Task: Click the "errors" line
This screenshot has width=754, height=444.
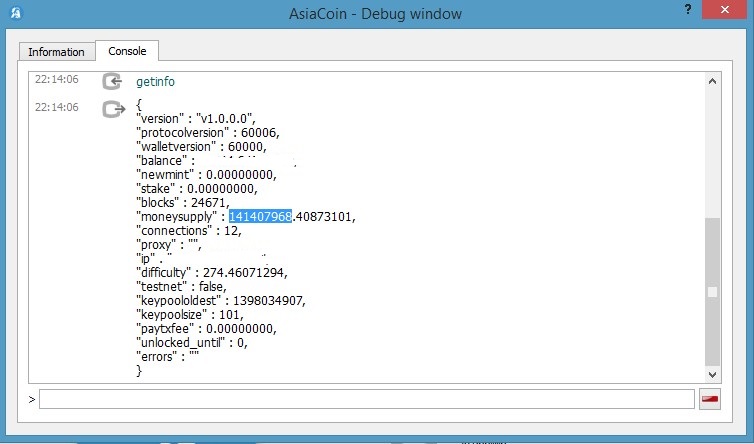Action: click(167, 356)
